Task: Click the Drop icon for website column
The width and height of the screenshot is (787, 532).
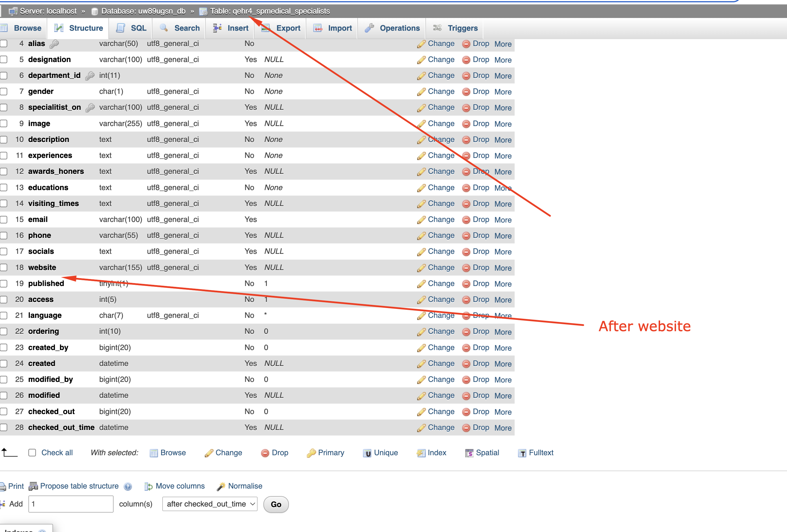Action: point(466,268)
